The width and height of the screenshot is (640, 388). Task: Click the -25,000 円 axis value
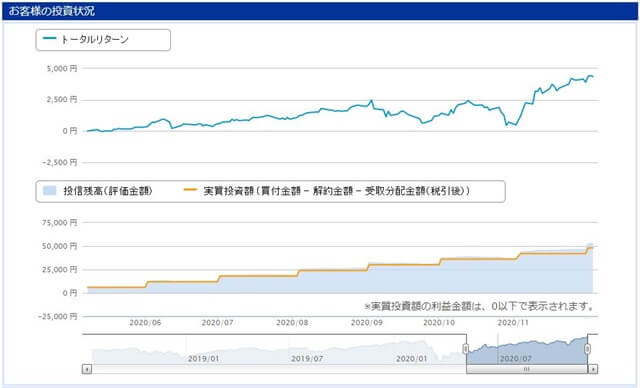tap(58, 317)
